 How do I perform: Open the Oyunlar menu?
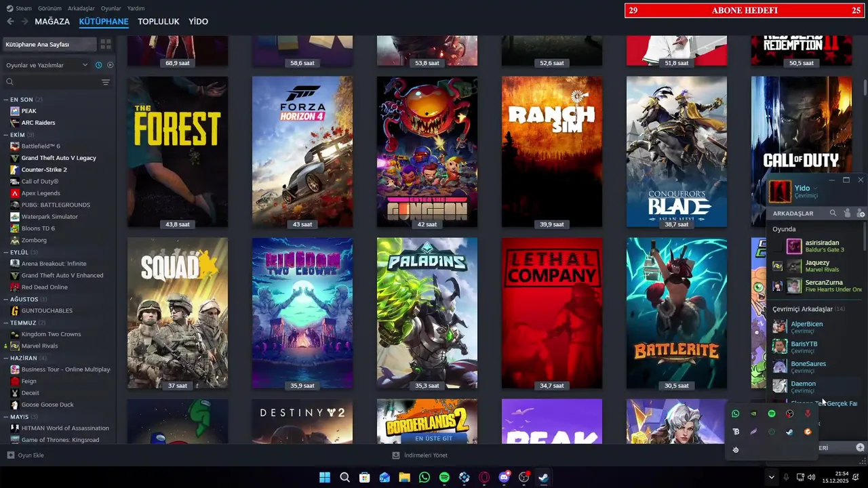pos(111,8)
